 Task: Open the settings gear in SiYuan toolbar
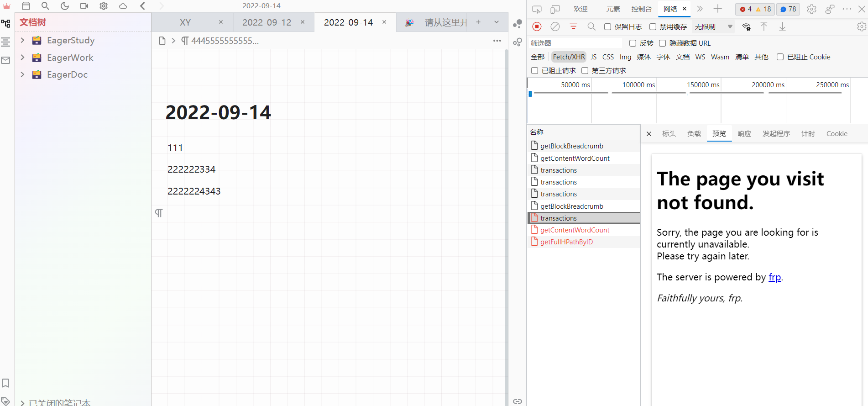(104, 6)
